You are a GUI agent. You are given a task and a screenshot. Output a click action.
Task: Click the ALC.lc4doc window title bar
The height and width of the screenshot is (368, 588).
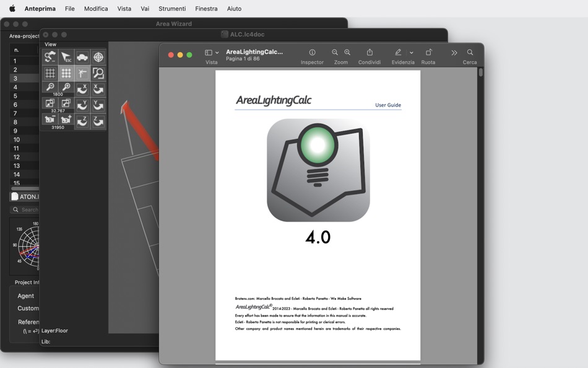point(243,35)
